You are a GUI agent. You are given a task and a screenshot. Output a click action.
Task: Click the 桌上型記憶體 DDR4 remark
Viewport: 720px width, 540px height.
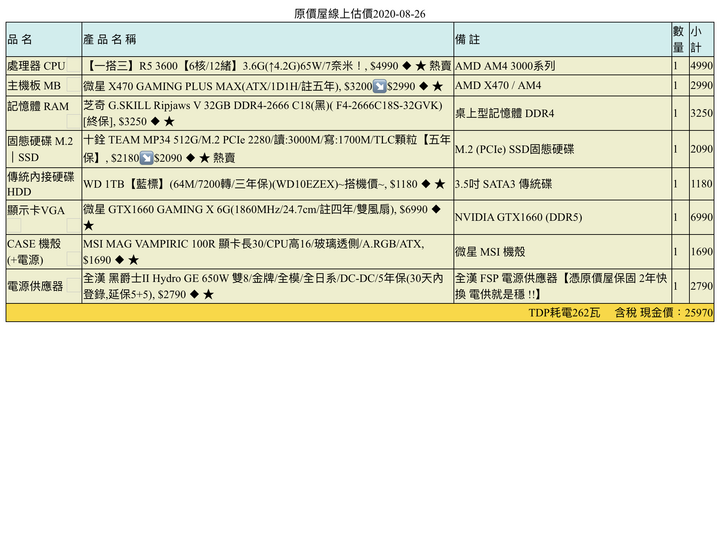click(505, 113)
